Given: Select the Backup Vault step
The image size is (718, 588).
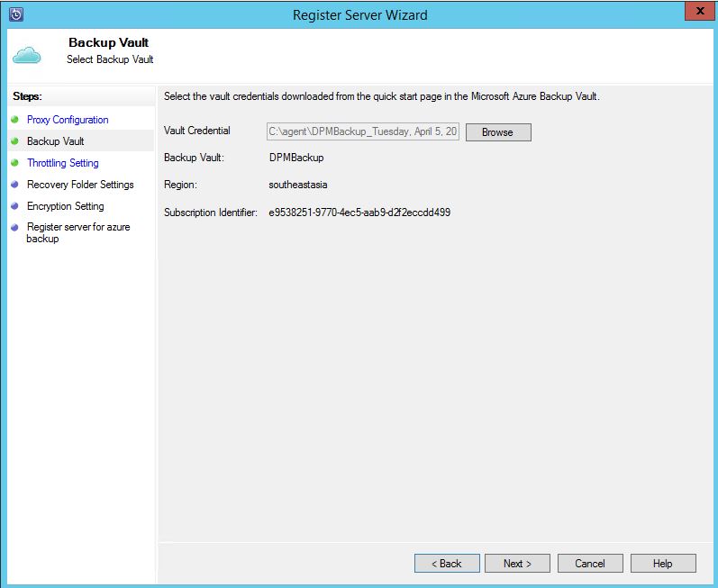Looking at the screenshot, I should point(56,141).
